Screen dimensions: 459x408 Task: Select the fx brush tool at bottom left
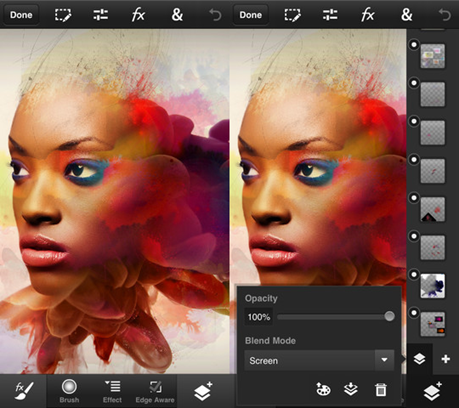[24, 391]
